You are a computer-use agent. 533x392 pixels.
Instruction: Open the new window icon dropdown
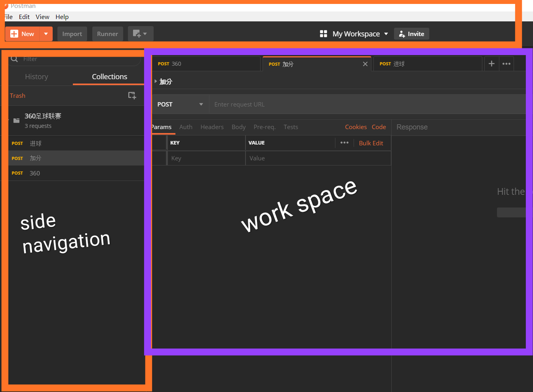pos(140,34)
